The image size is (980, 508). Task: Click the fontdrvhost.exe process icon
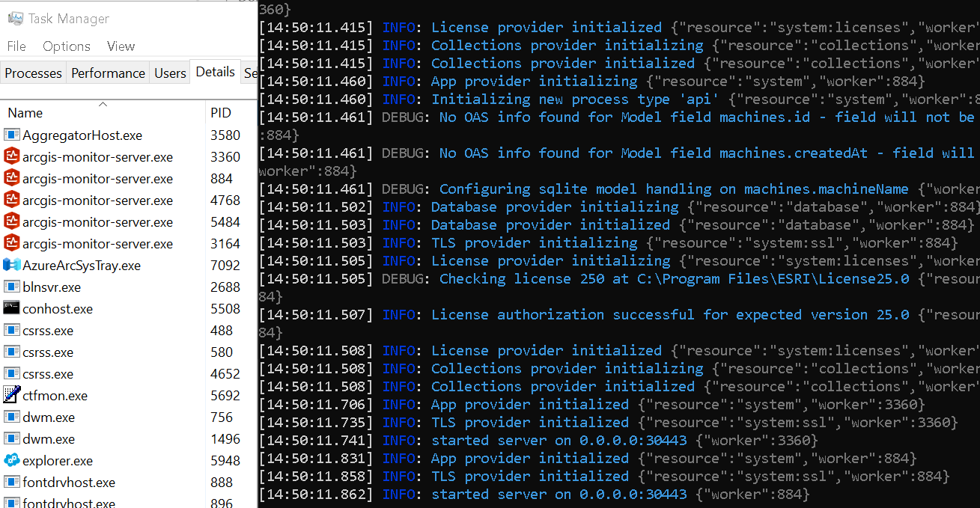[13, 483]
